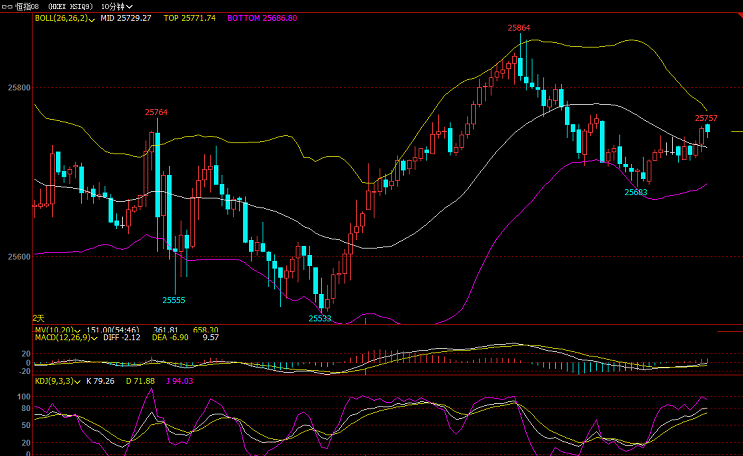Click the 25555 low price label
The height and width of the screenshot is (456, 743).
coord(174,300)
